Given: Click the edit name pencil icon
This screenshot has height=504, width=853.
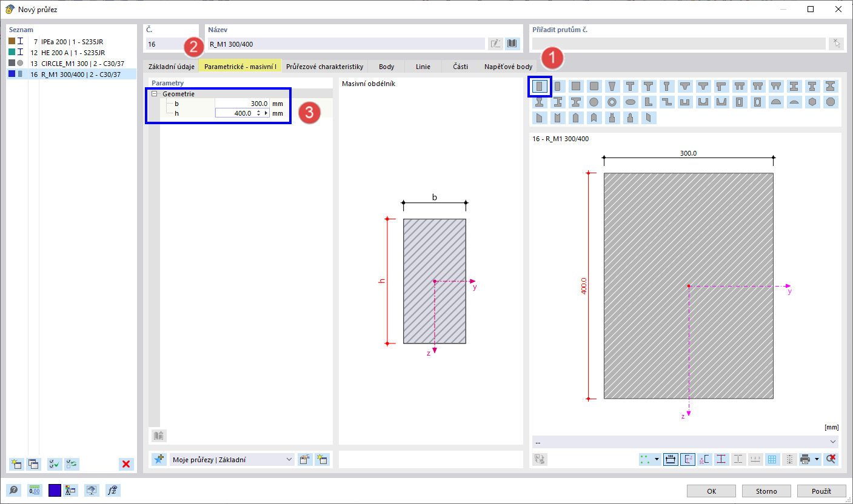Looking at the screenshot, I should (495, 44).
